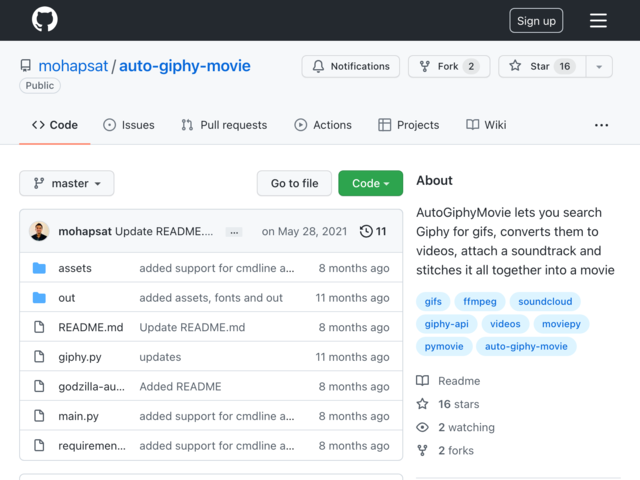Open the requiremen... file

pos(92,446)
